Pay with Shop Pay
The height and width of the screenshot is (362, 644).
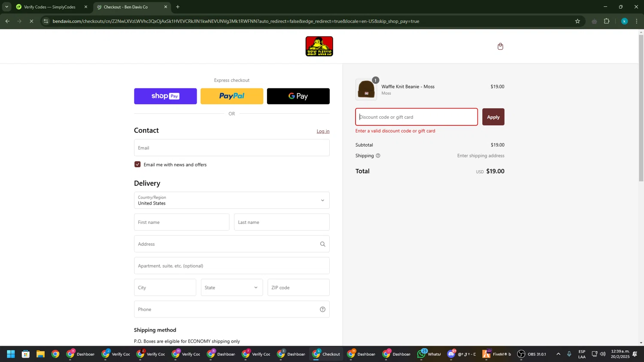click(165, 96)
